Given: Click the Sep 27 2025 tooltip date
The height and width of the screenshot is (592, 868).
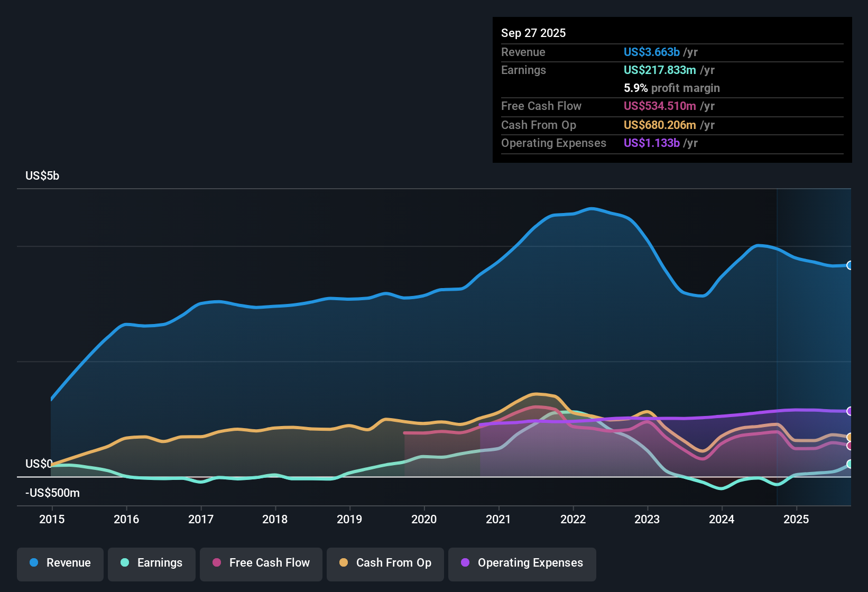Looking at the screenshot, I should (x=533, y=33).
